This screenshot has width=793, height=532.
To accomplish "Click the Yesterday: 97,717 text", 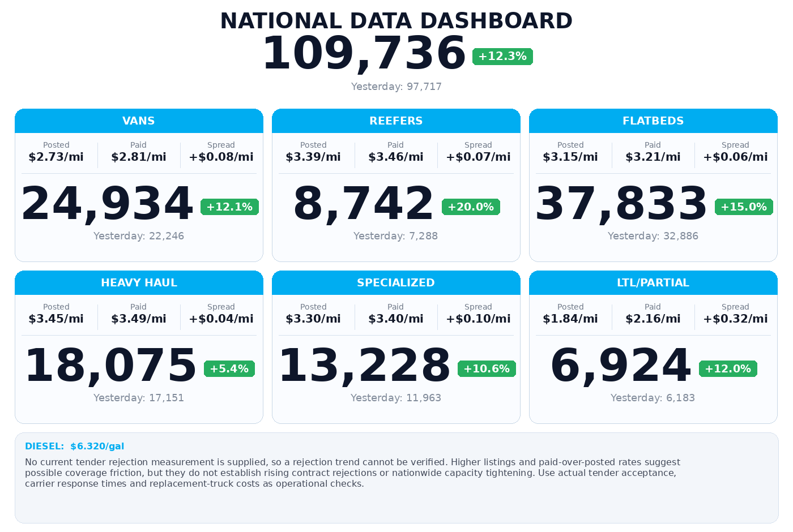I will pos(396,87).
